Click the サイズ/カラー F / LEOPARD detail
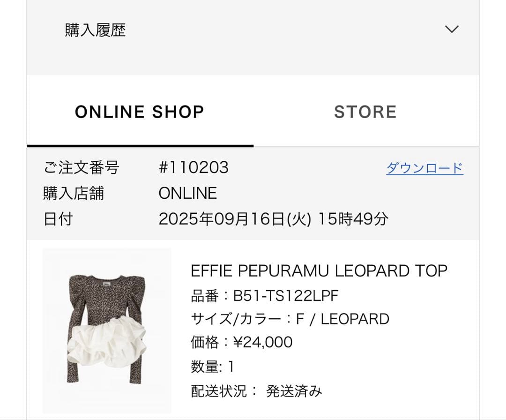This screenshot has width=506, height=420. pos(290,319)
